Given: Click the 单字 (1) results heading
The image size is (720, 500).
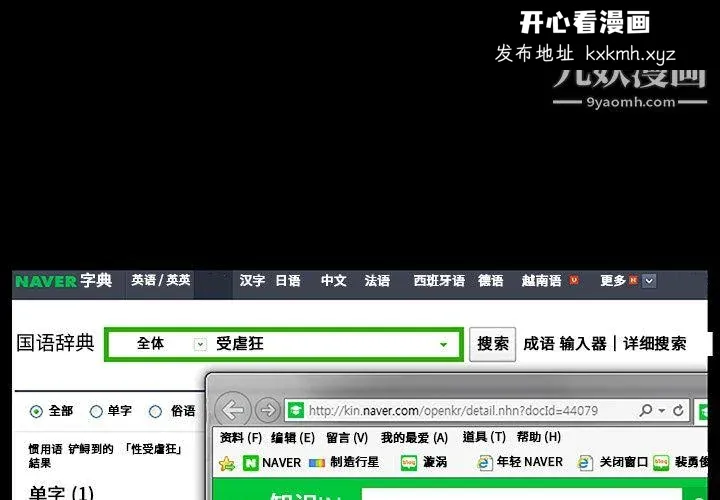Looking at the screenshot, I should pyautogui.click(x=61, y=493).
